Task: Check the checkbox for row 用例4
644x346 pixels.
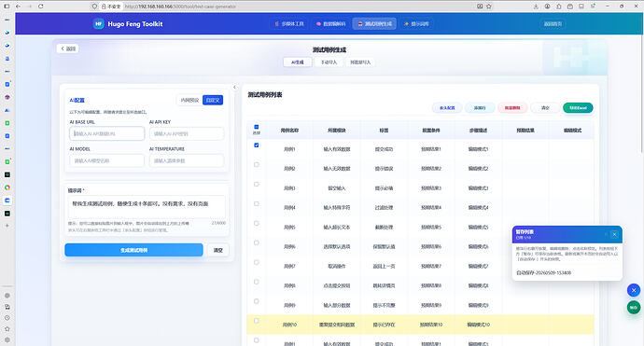Action: click(257, 203)
